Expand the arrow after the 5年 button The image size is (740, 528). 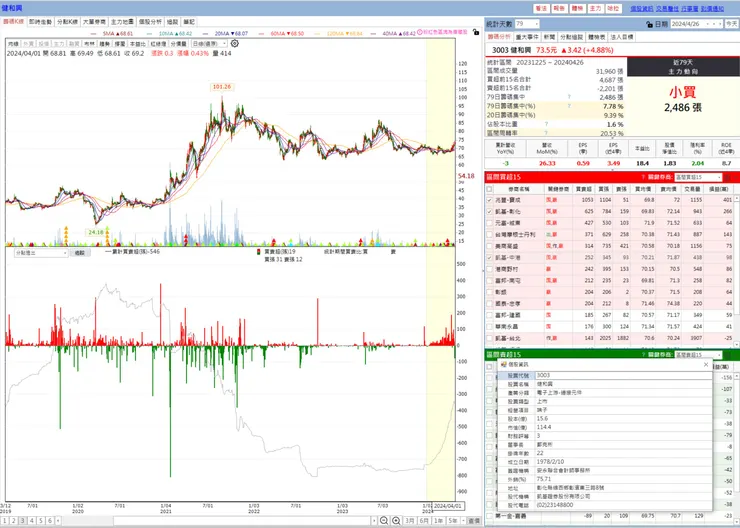tap(463, 520)
